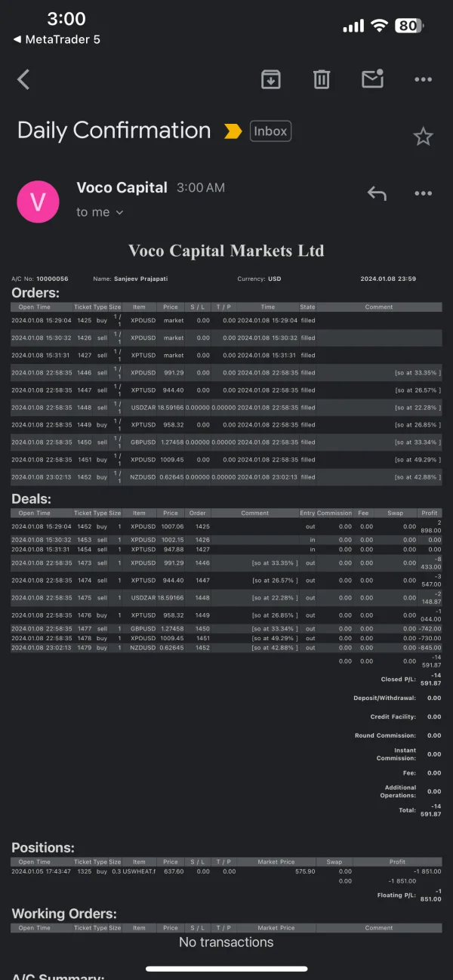Tap the Voco Capital sender avatar
453x980 pixels.
pos(38,202)
